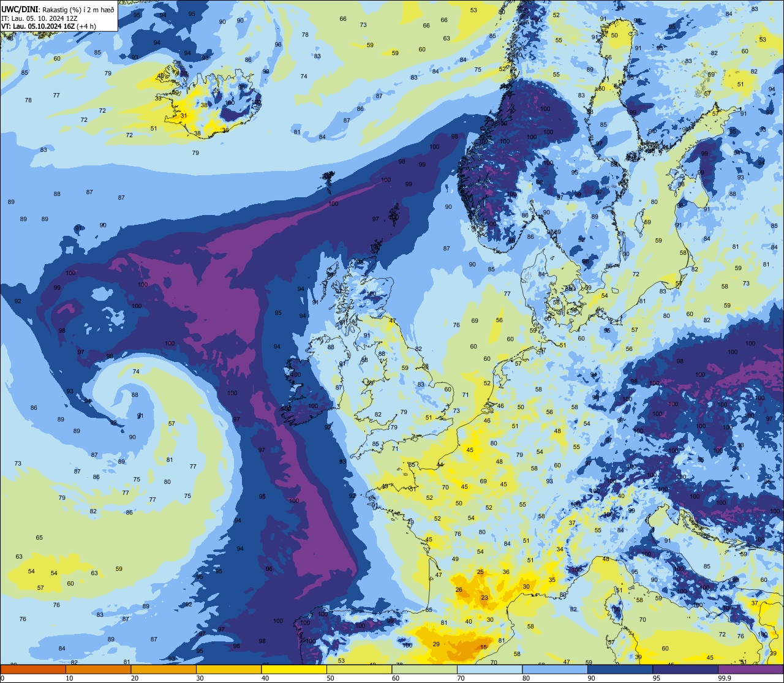
Task: Select the purple legend swatch right of 99.9
Action: (x=750, y=669)
